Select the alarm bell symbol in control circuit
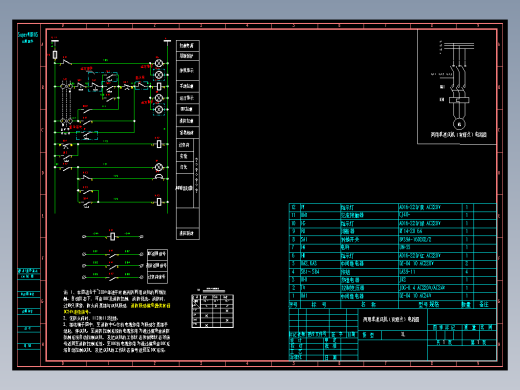Viewport: 520px width, 390px height. 159,177
